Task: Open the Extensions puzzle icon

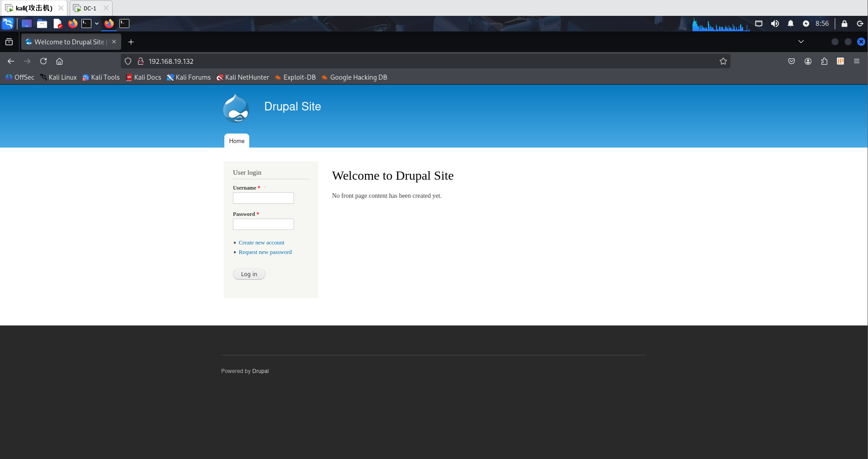Action: (x=824, y=61)
